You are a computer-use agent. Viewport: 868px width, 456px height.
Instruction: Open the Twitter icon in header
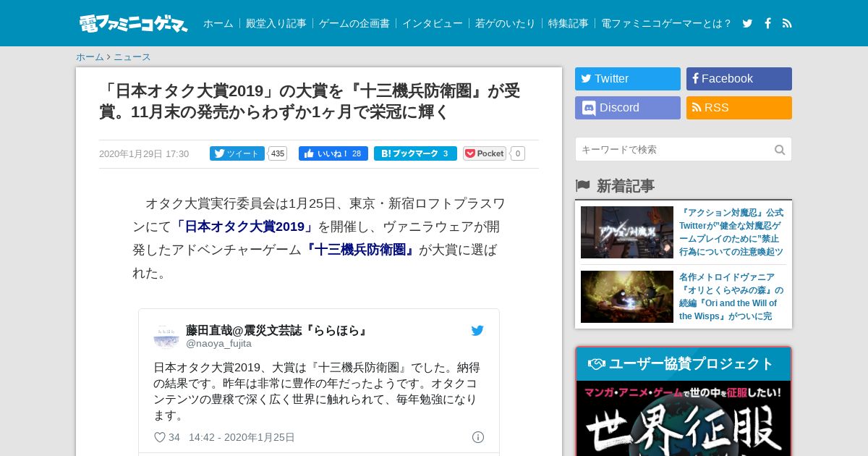point(747,23)
